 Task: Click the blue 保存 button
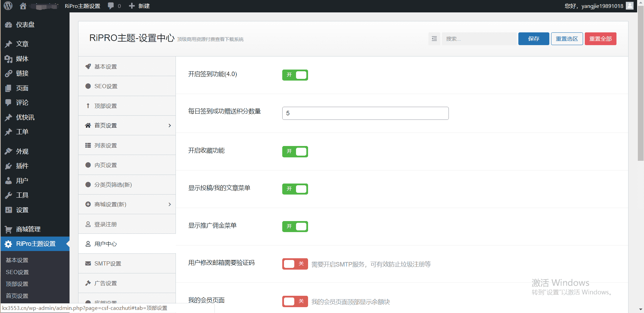coord(534,39)
